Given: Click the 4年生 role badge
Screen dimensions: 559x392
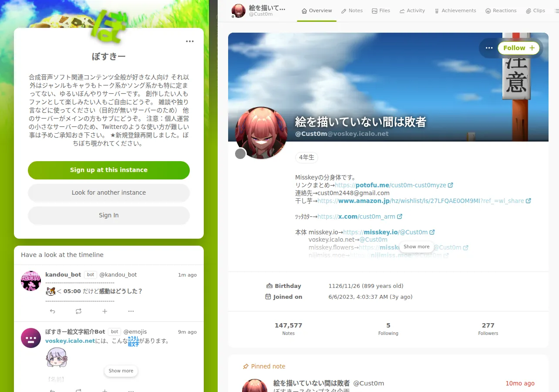Looking at the screenshot, I should pos(306,158).
